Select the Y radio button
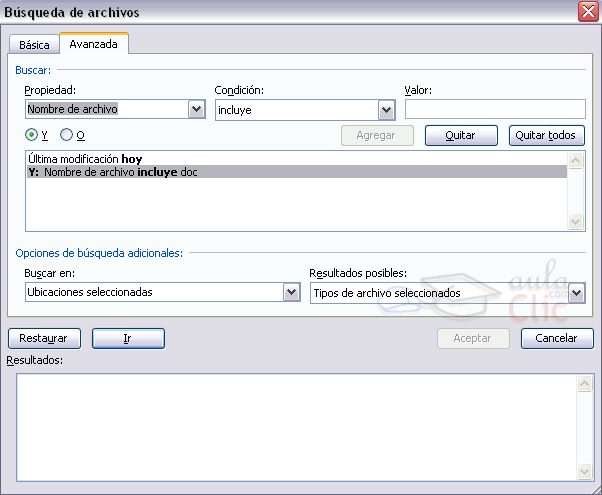The height and width of the screenshot is (495, 602). coord(31,135)
